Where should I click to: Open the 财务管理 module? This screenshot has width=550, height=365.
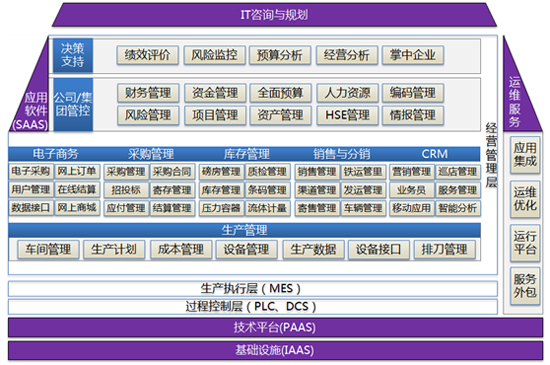click(x=148, y=93)
